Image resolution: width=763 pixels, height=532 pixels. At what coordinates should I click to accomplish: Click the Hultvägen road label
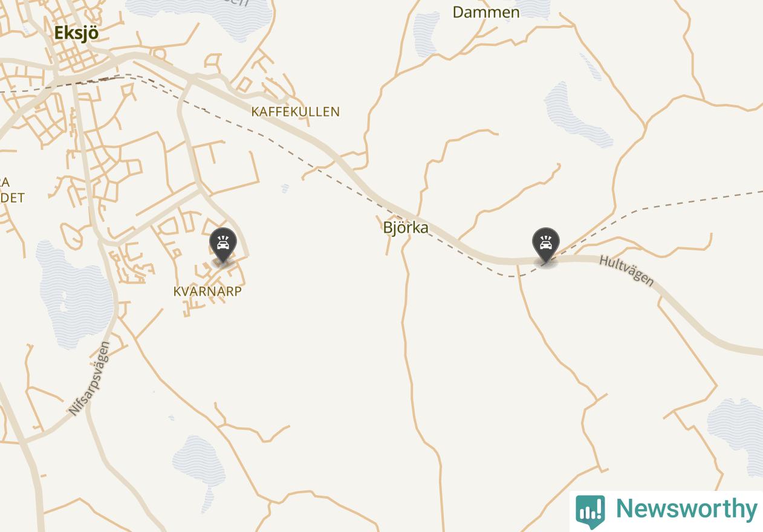tap(627, 270)
